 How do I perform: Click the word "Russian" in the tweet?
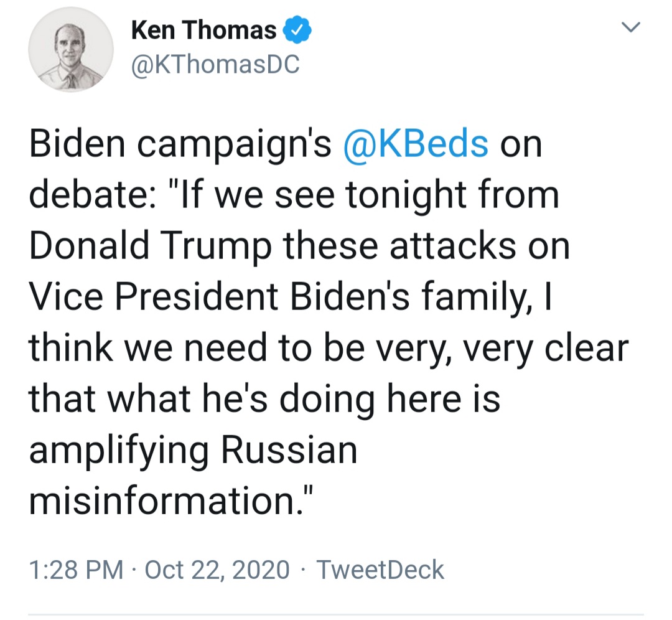pyautogui.click(x=289, y=450)
